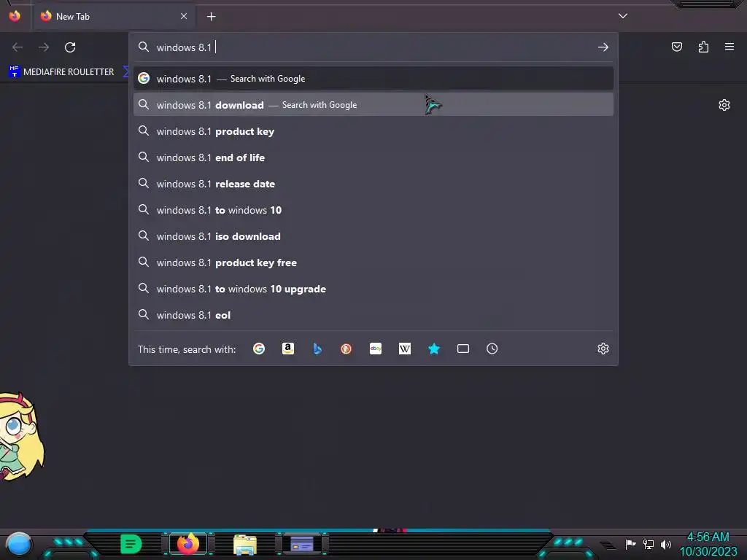This screenshot has width=747, height=560.
Task: Choose Amazon one-off search engine
Action: pyautogui.click(x=287, y=349)
